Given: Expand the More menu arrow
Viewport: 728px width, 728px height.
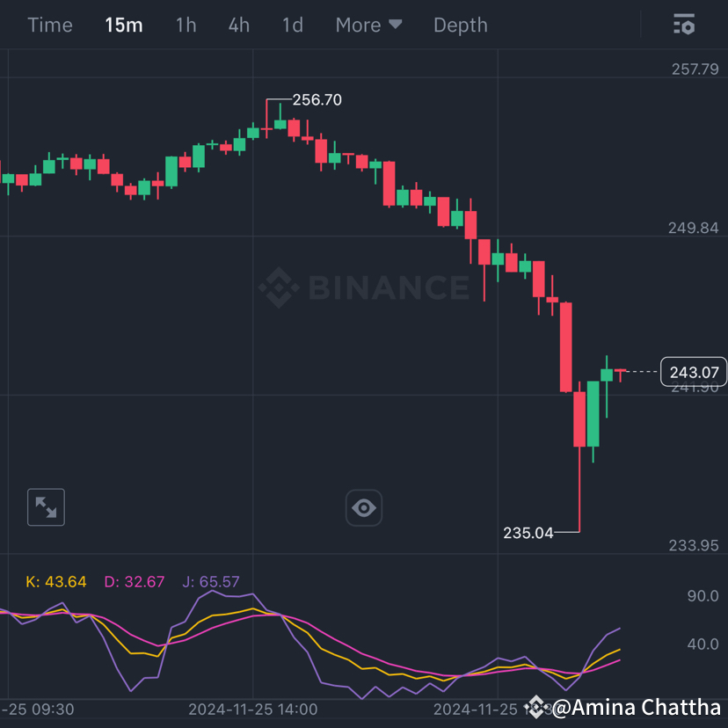Looking at the screenshot, I should pyautogui.click(x=396, y=25).
